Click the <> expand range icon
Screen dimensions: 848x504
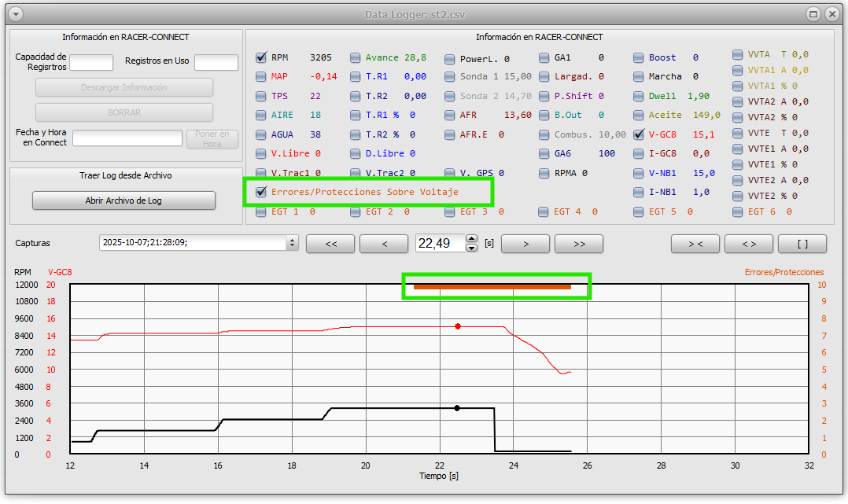(749, 244)
